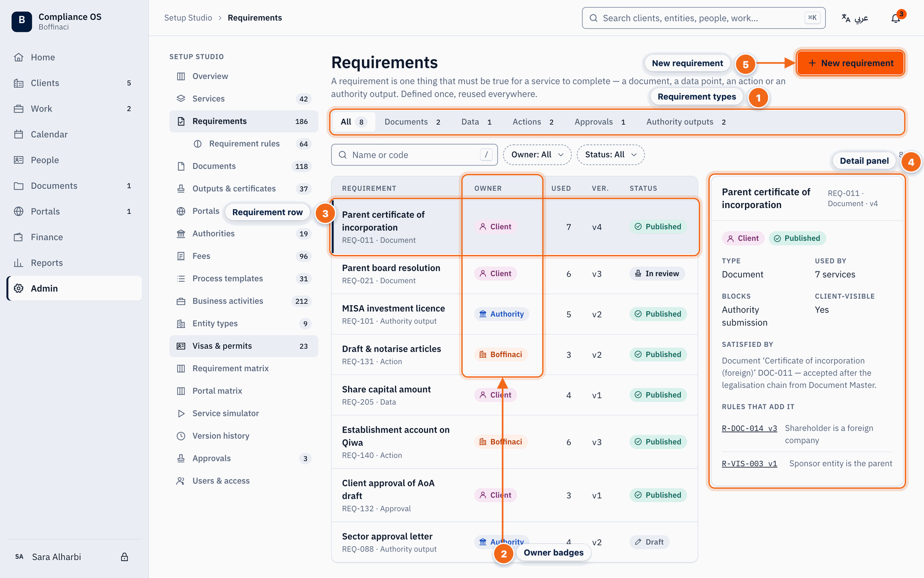The image size is (924, 578).
Task: Click the Portals globe icon in main sidebar
Action: [18, 211]
